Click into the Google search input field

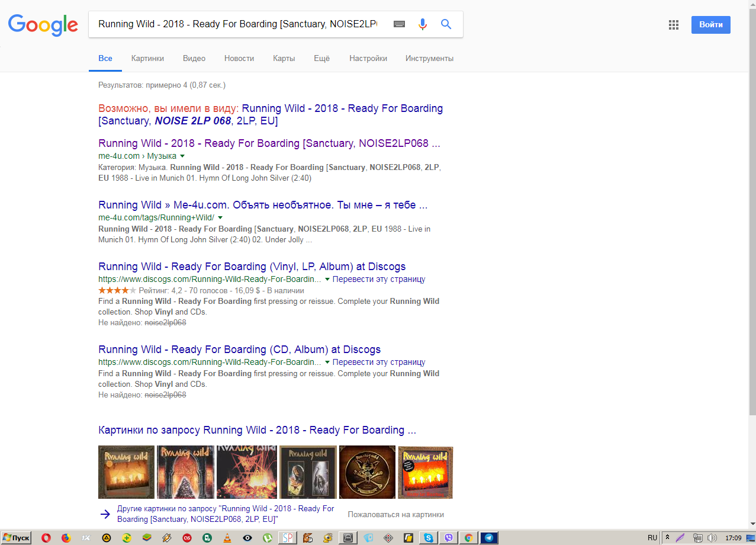tap(237, 24)
